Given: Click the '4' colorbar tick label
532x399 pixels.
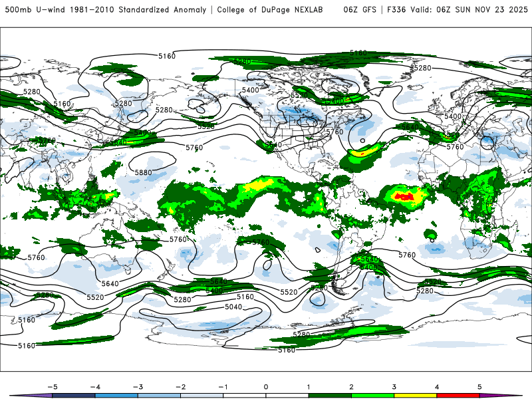Looking at the screenshot, I should click(x=437, y=387).
